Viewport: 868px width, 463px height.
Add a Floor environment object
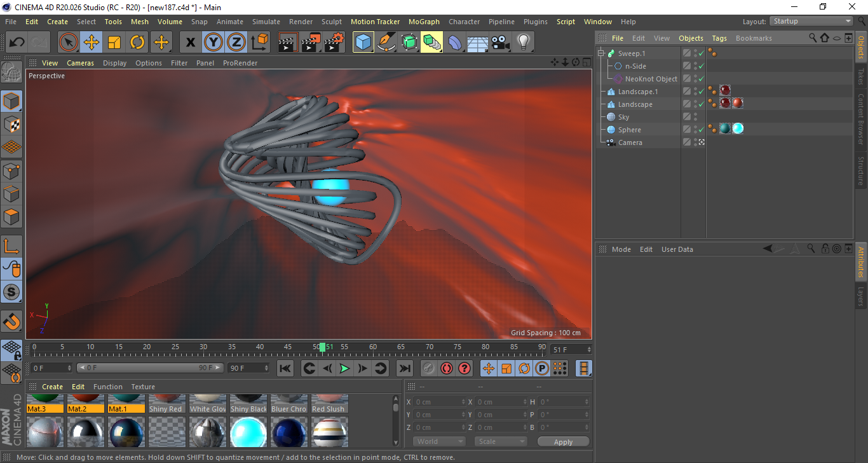point(478,43)
